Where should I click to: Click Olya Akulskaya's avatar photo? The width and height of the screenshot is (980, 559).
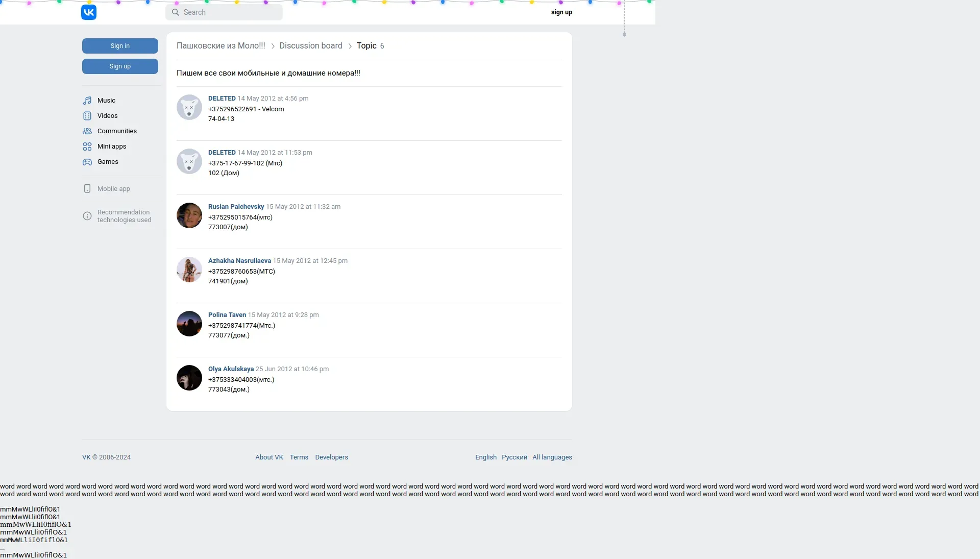coord(189,378)
